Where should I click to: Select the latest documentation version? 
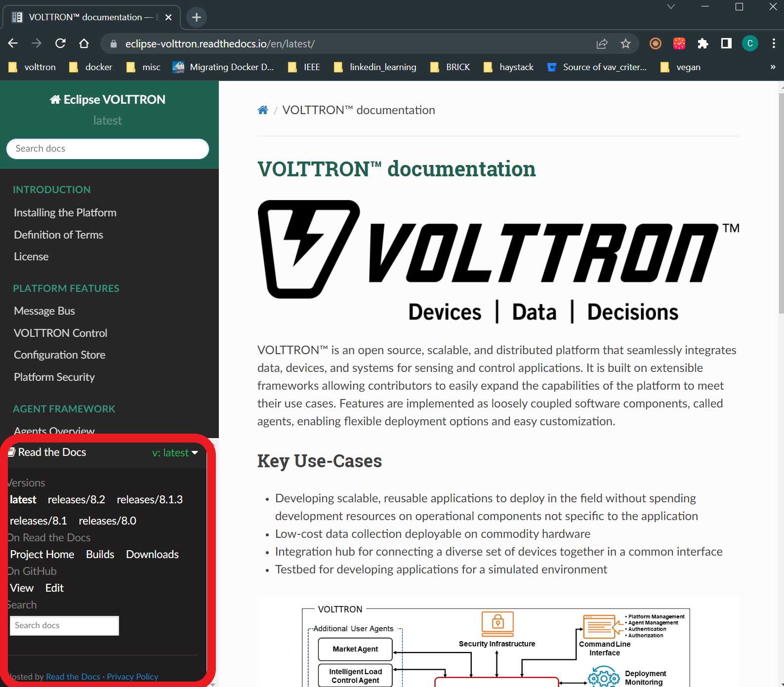[x=23, y=500]
